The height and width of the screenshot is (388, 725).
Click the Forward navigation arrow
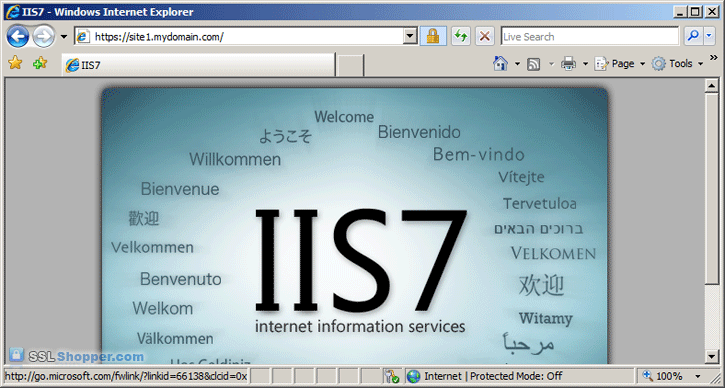coord(44,36)
